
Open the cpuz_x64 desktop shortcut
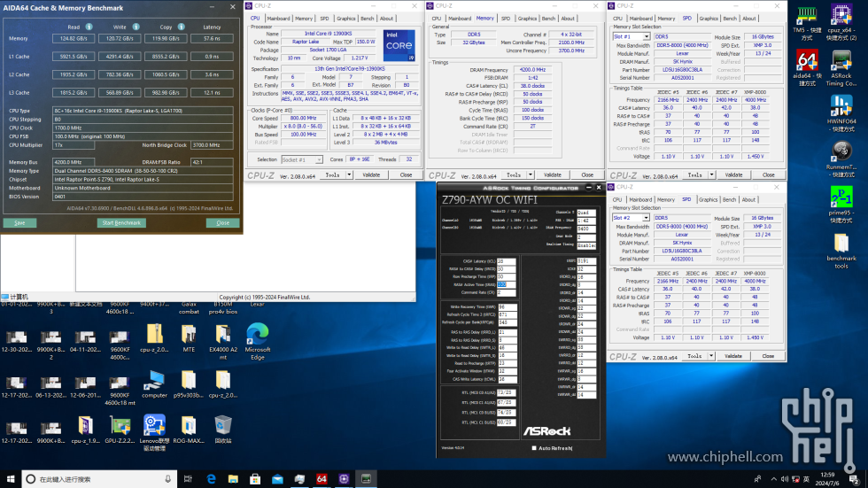tap(841, 24)
